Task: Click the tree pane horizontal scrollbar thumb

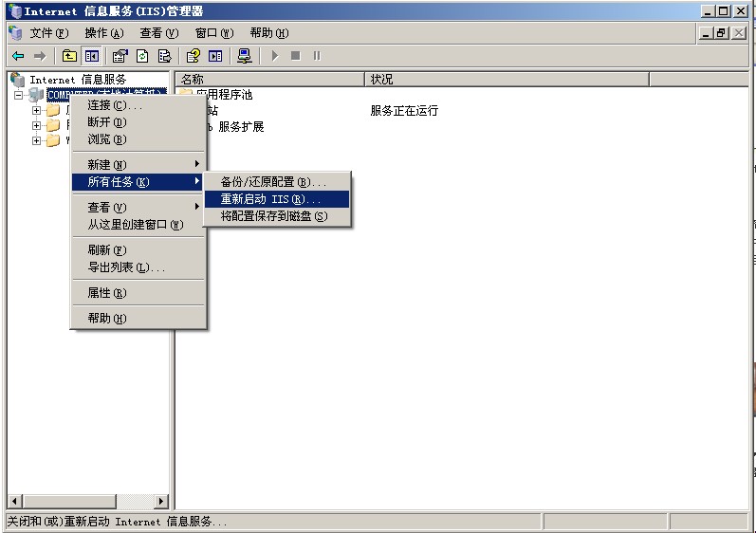Action: (69, 501)
